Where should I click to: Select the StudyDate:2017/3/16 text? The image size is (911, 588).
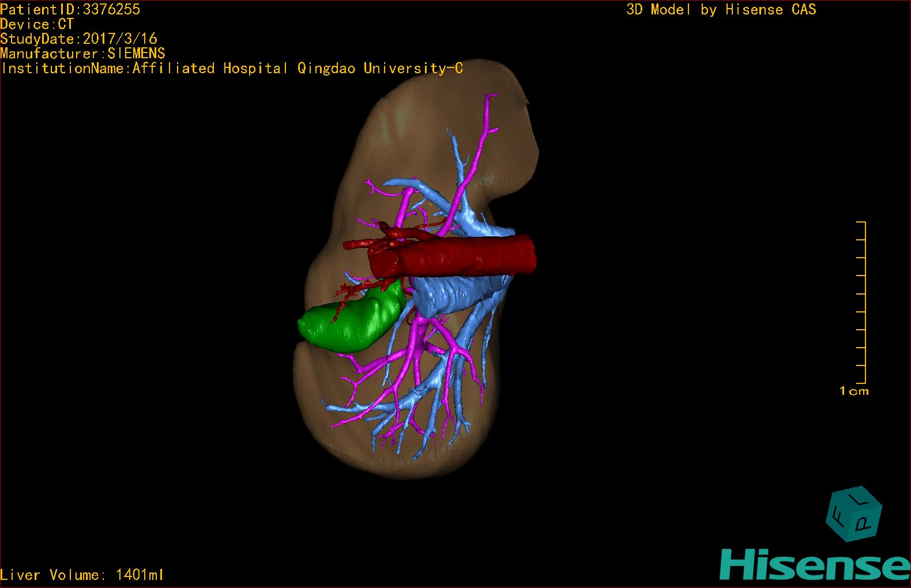pos(78,39)
